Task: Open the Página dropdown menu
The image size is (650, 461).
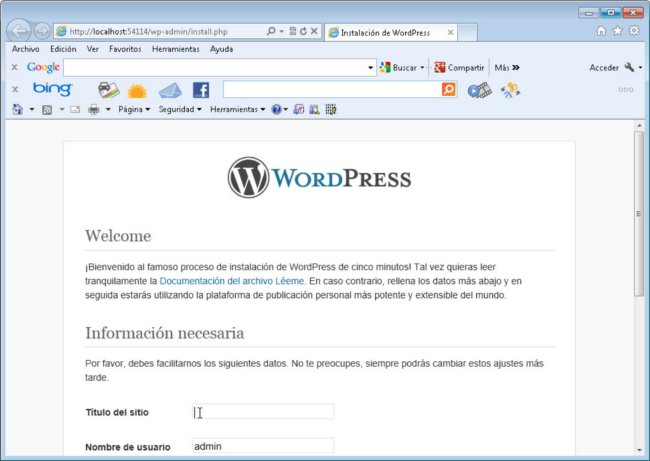Action: tap(134, 109)
